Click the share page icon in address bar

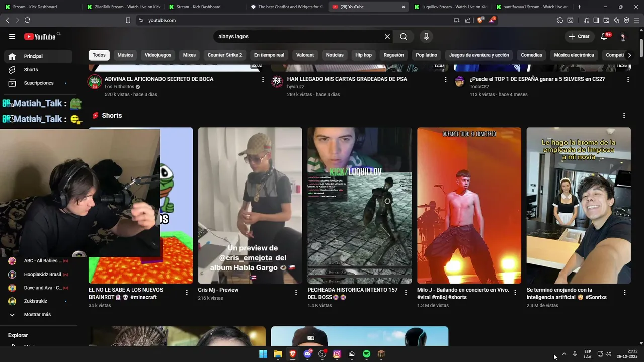click(x=468, y=20)
